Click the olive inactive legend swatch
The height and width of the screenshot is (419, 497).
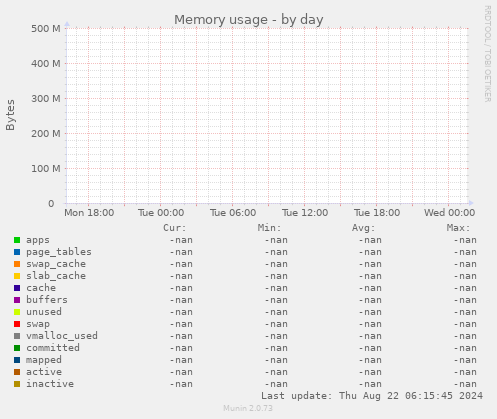point(17,384)
